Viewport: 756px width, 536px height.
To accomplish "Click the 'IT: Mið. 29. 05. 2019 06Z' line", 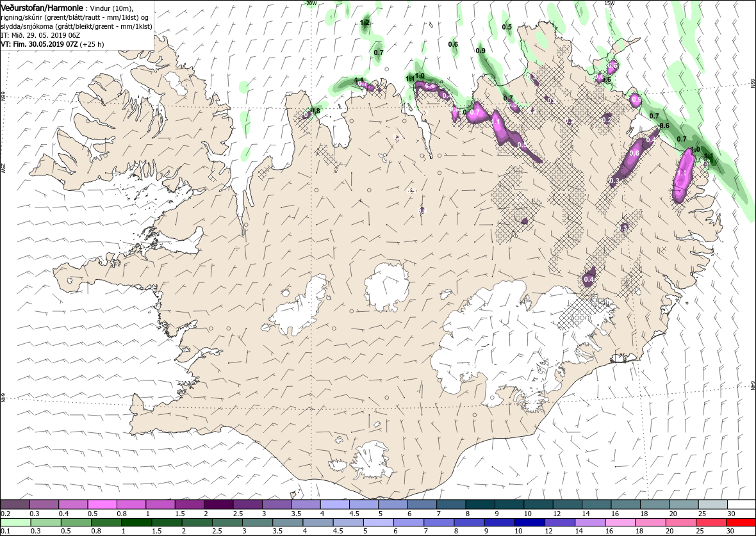I will (40, 36).
